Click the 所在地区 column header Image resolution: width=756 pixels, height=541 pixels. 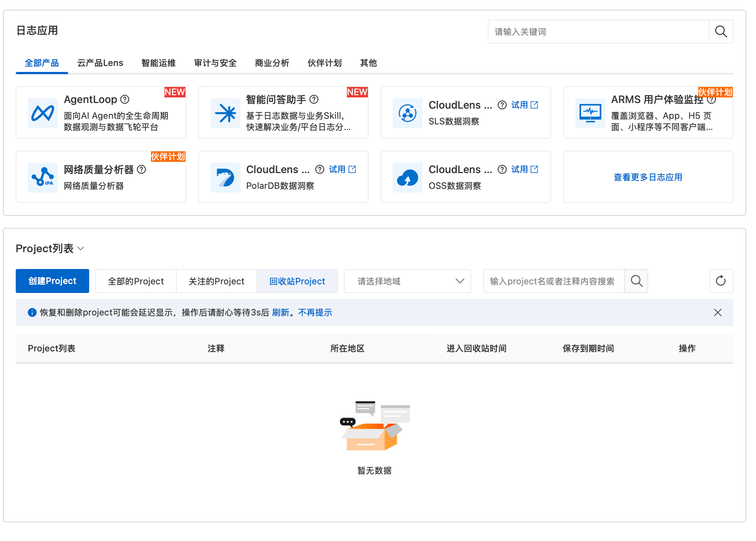coord(347,348)
